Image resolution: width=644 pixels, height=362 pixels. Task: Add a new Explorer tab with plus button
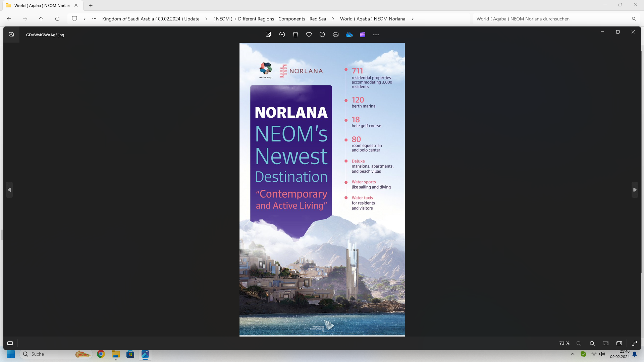[91, 5]
